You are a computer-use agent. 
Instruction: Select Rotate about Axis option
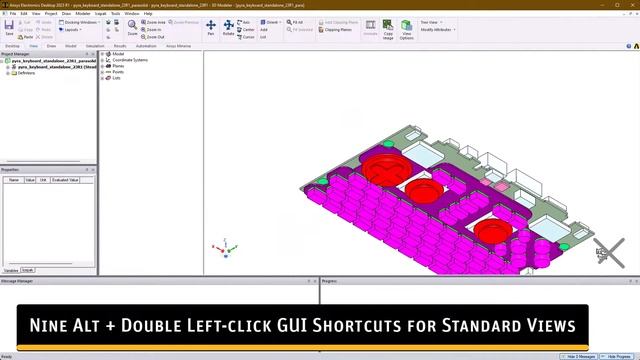244,22
